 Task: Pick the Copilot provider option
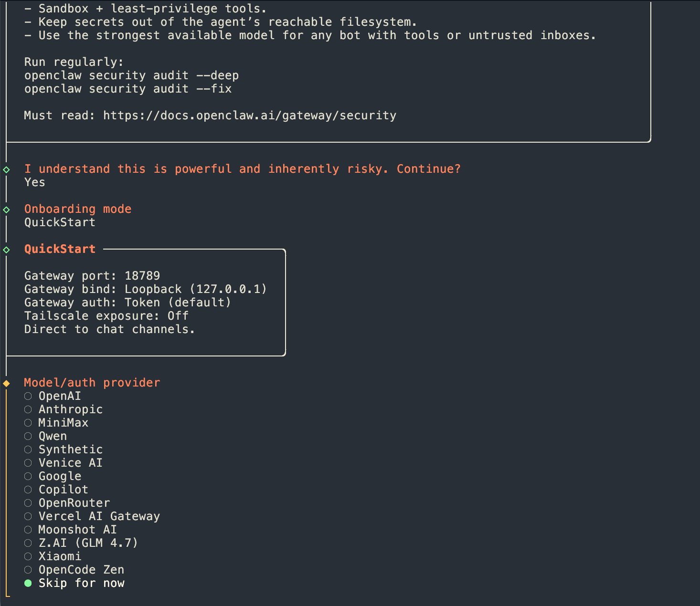pyautogui.click(x=28, y=490)
